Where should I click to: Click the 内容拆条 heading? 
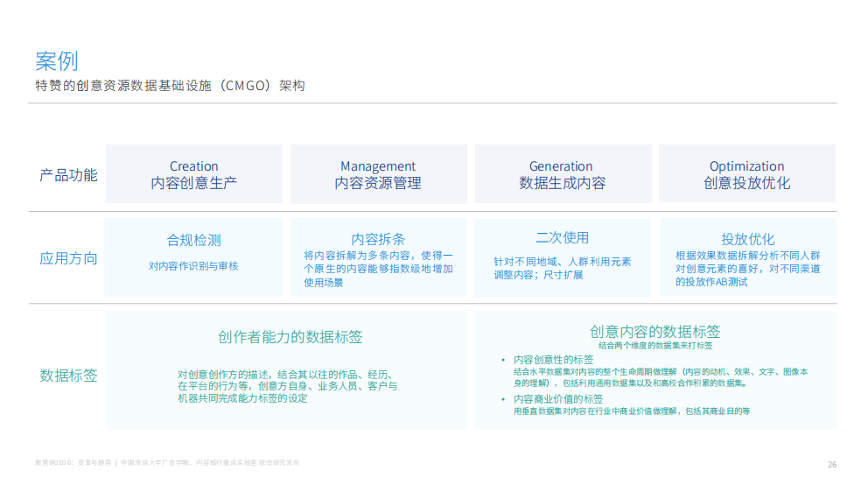click(378, 239)
